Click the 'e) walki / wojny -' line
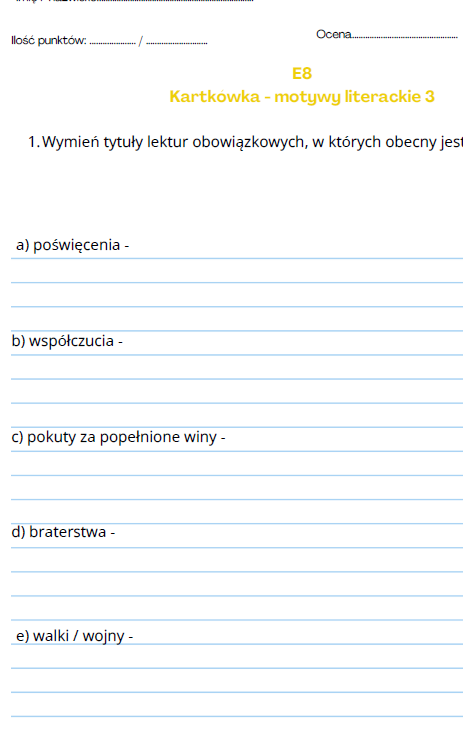This screenshot has width=463, height=737. point(74,636)
